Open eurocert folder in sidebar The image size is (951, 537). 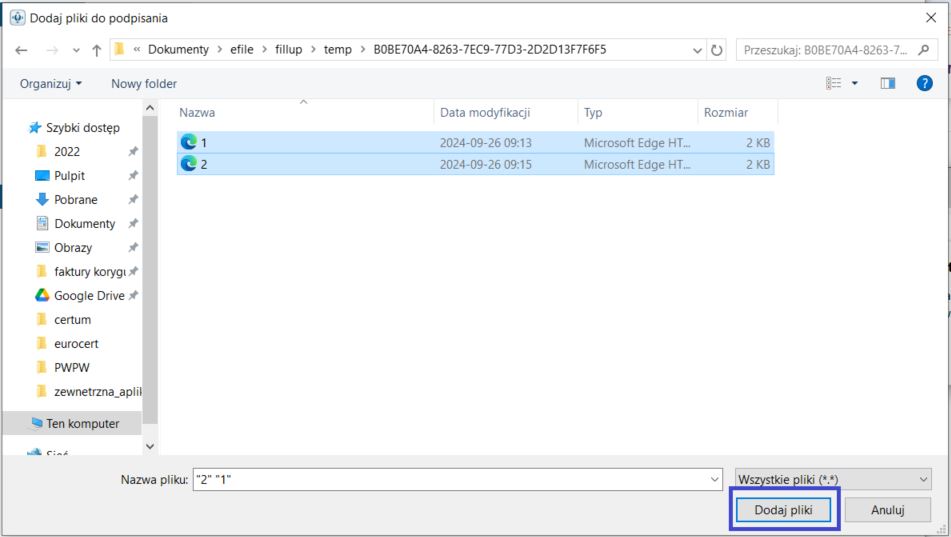coord(76,343)
